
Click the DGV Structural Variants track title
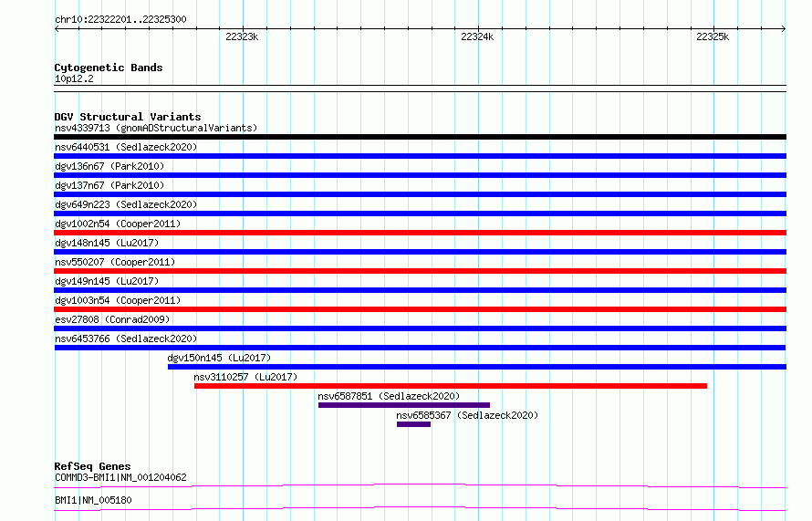point(128,117)
